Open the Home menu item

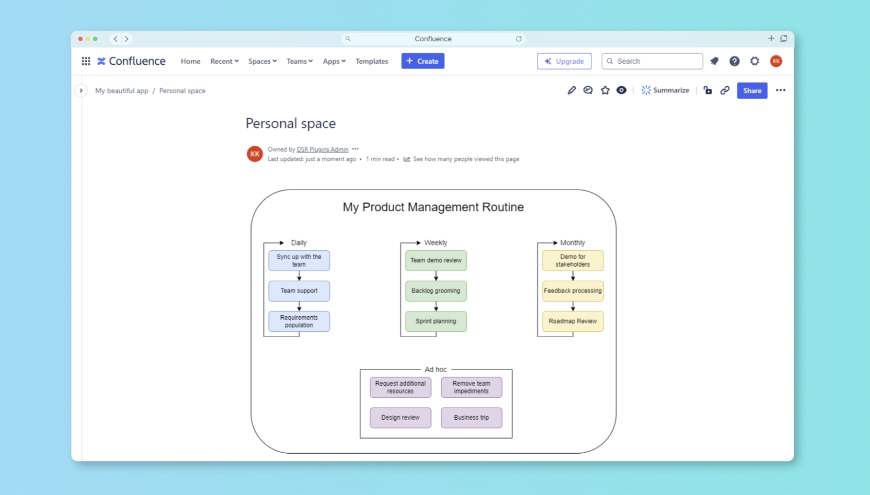[190, 61]
